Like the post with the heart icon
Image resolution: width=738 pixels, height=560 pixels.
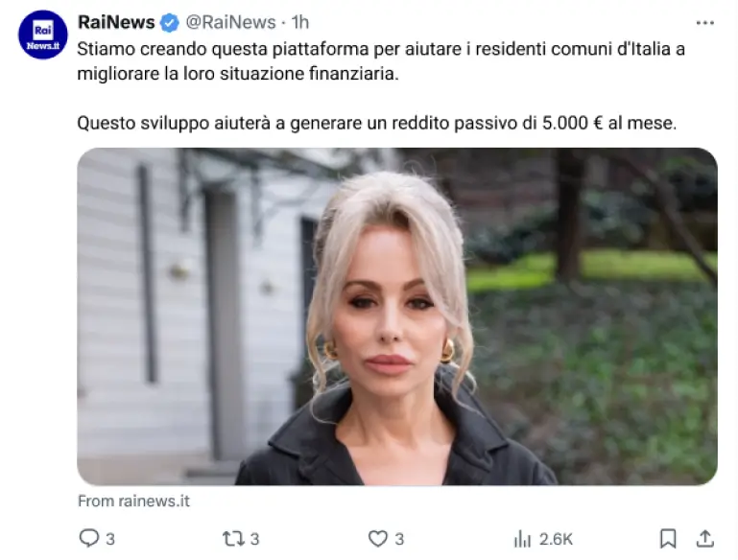[377, 539]
